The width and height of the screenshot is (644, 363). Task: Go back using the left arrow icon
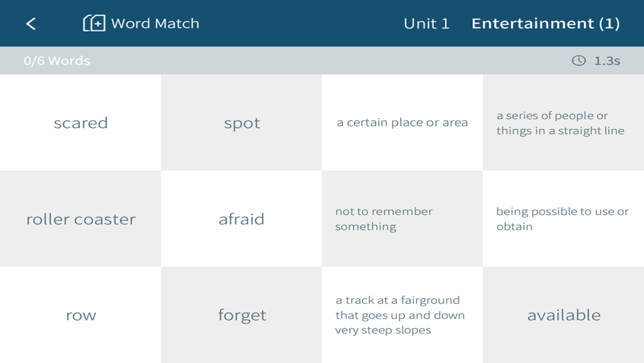tap(31, 23)
